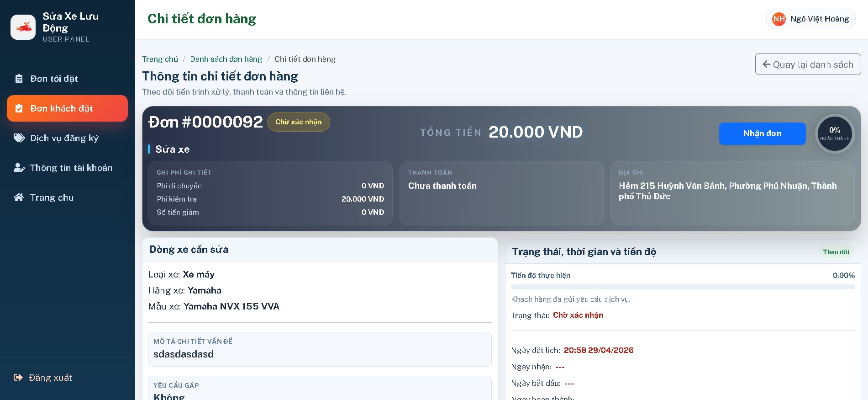The width and height of the screenshot is (868, 400).
Task: Click the red car app logo
Action: (23, 27)
